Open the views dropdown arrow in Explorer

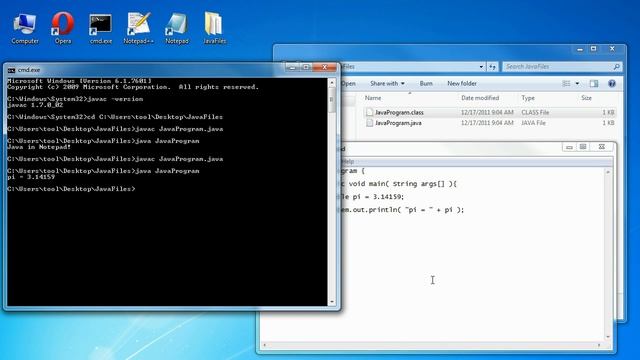(x=577, y=83)
